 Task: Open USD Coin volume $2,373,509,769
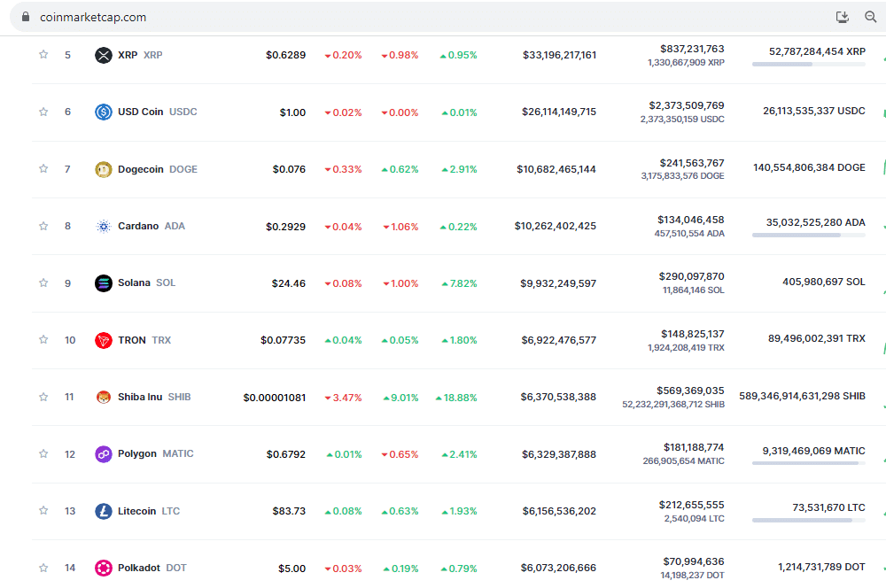pyautogui.click(x=687, y=105)
